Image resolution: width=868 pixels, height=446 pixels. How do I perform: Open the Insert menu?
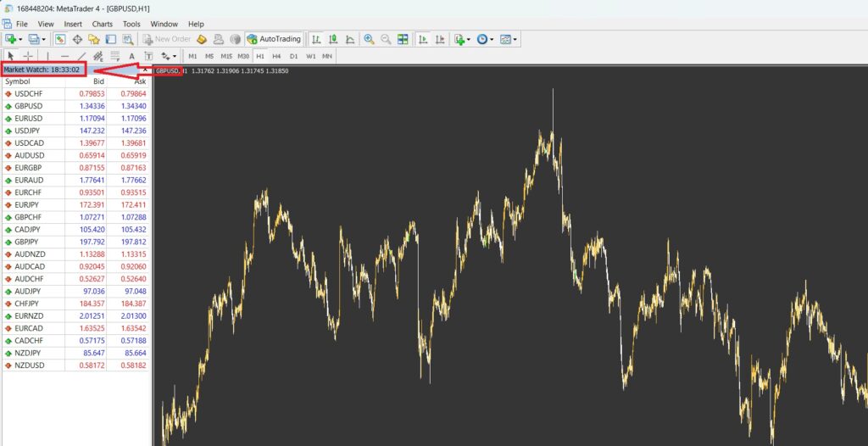click(73, 24)
